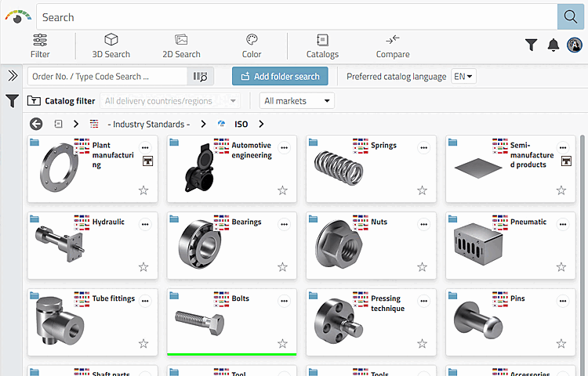The width and height of the screenshot is (588, 376).
Task: Go back with the left arrow button
Action: point(36,124)
